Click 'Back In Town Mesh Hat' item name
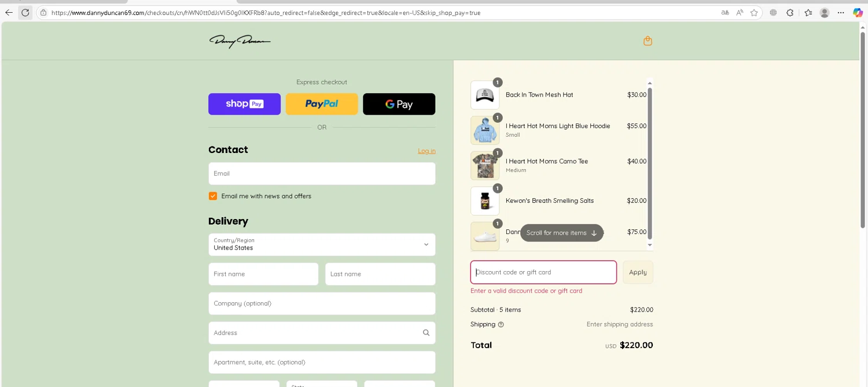This screenshot has height=387, width=868. [x=539, y=94]
